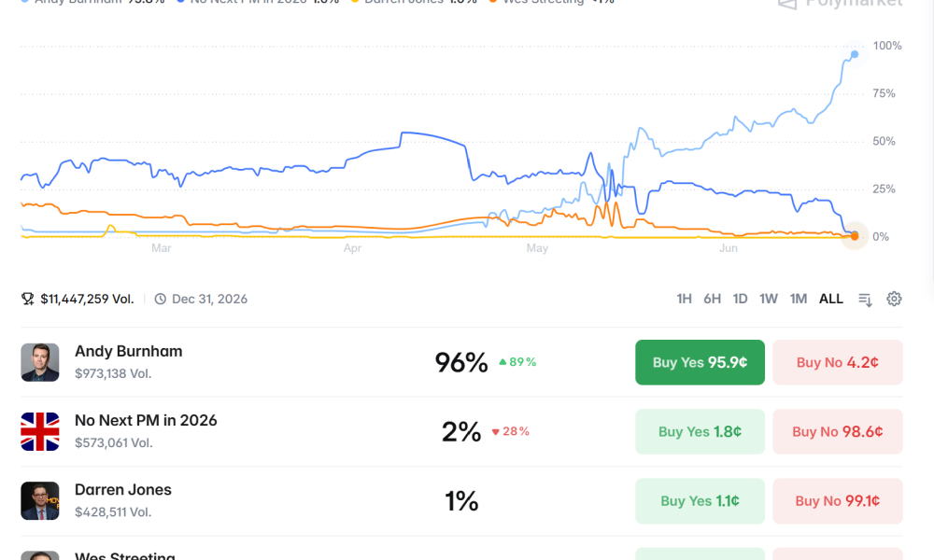This screenshot has width=934, height=560.
Task: Buy Yes 1.8¢ for No Next PM
Action: click(x=700, y=431)
